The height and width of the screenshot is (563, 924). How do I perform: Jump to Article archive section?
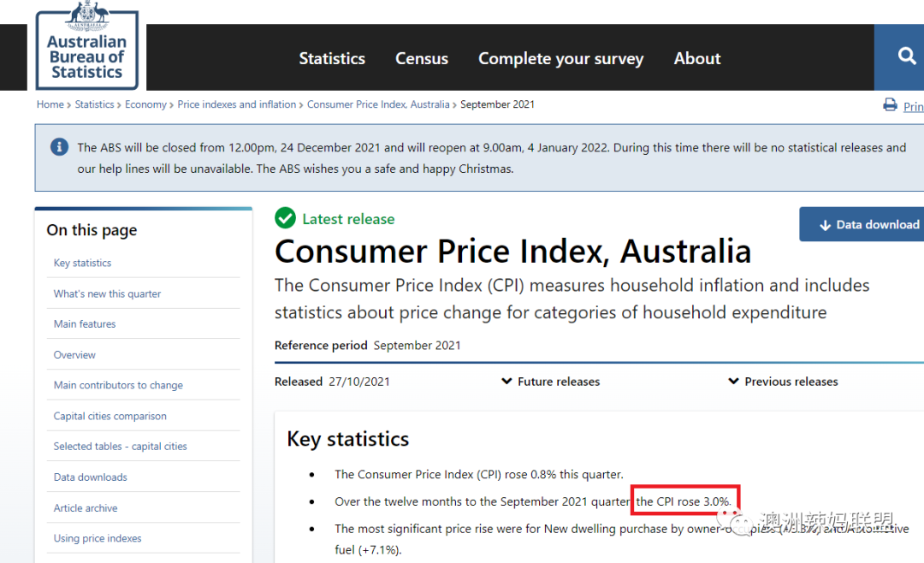click(x=86, y=507)
